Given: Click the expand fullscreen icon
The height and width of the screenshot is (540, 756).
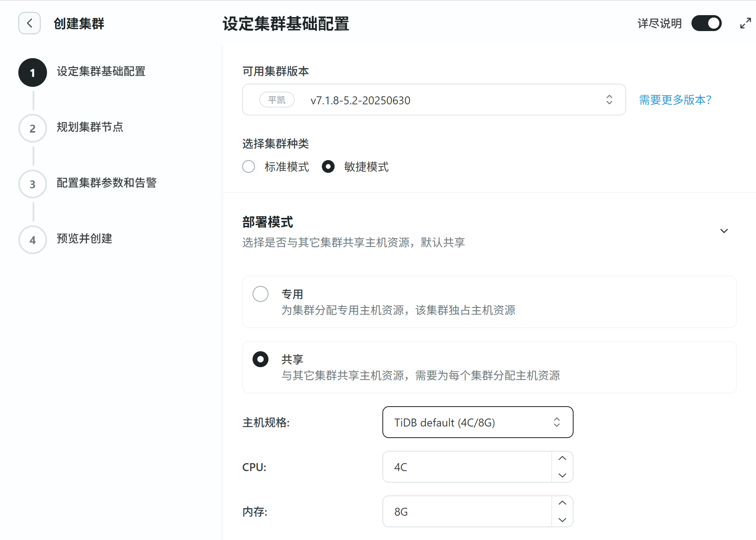Looking at the screenshot, I should (x=745, y=23).
